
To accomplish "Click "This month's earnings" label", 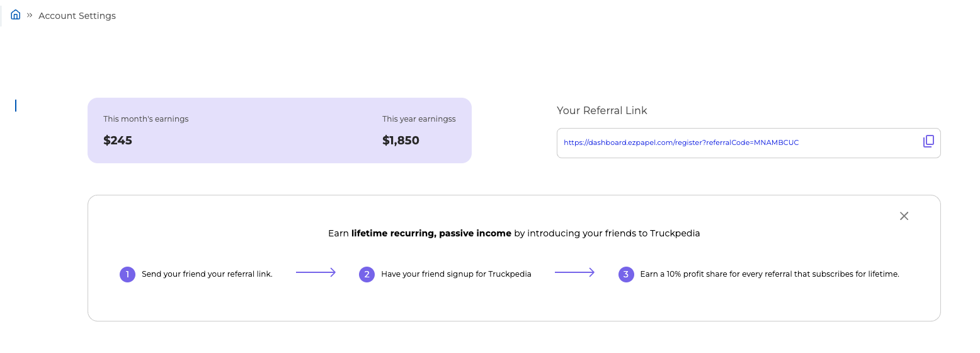I will (x=145, y=119).
